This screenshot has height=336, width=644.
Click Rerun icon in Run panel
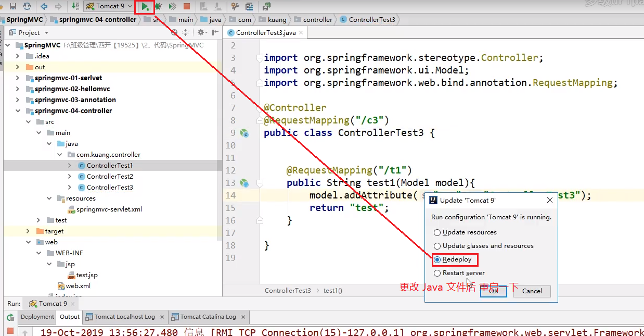[x=10, y=317]
